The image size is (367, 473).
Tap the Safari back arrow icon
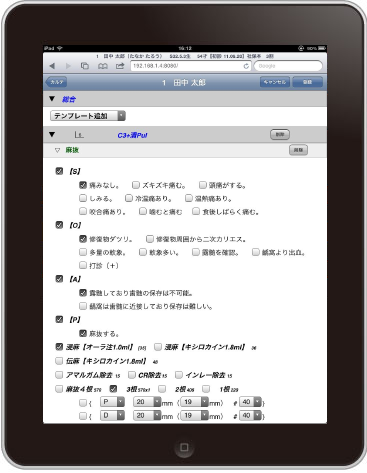point(52,66)
